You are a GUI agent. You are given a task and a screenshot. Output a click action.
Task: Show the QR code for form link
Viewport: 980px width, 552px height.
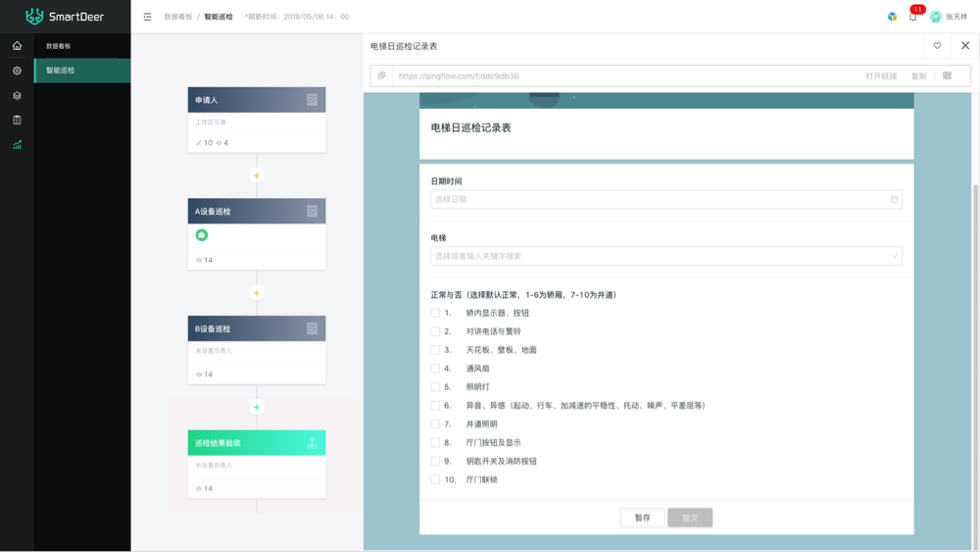947,75
